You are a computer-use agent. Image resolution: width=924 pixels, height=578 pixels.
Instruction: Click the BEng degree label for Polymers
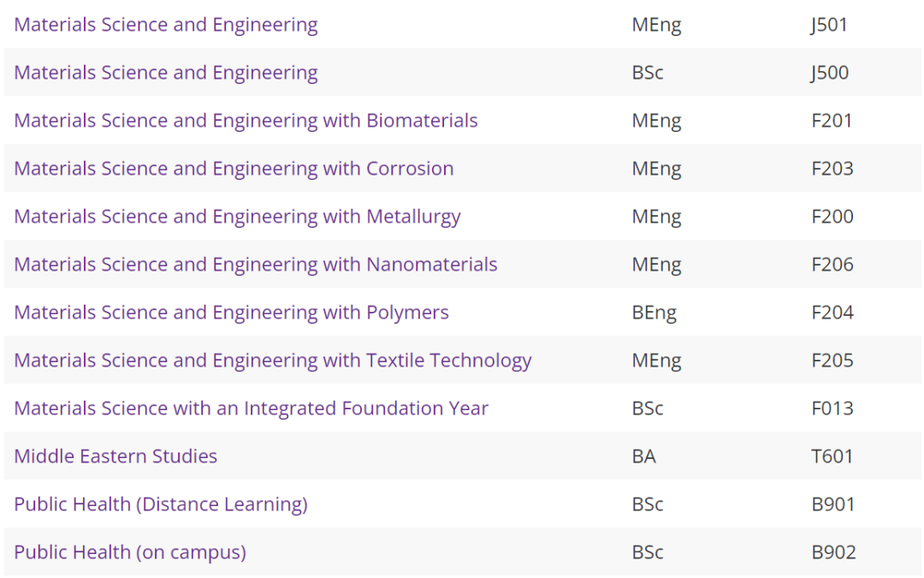coord(654,313)
